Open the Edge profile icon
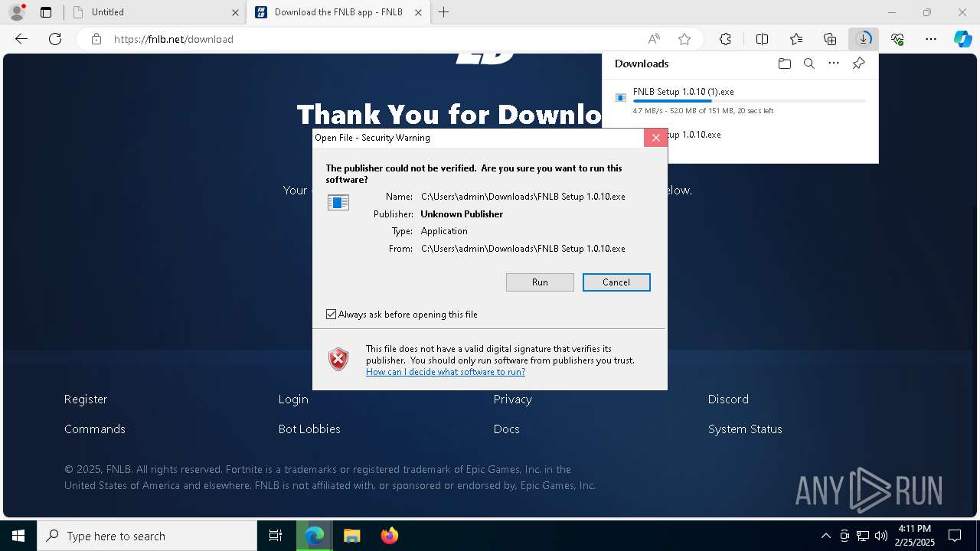This screenshot has height=551, width=980. point(17,12)
